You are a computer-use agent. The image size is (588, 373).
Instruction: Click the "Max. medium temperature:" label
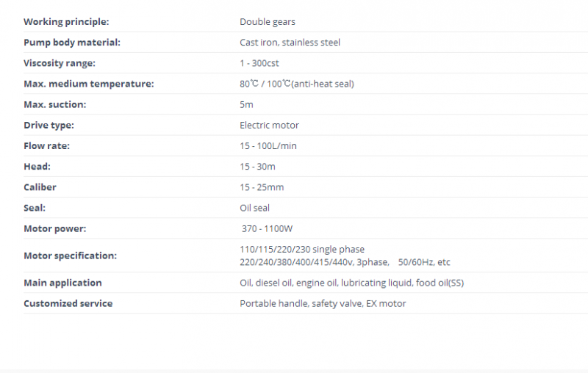pos(88,84)
